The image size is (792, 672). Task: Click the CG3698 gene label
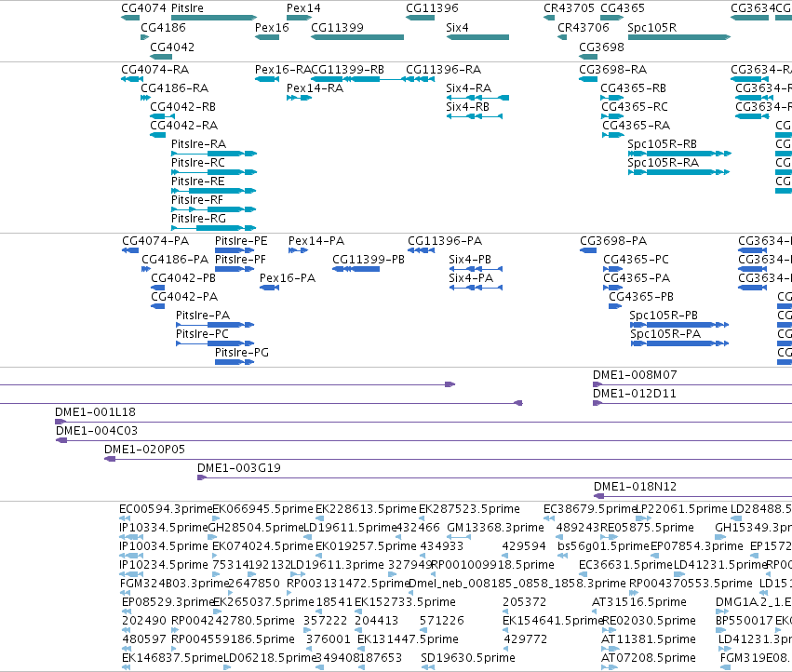click(601, 47)
